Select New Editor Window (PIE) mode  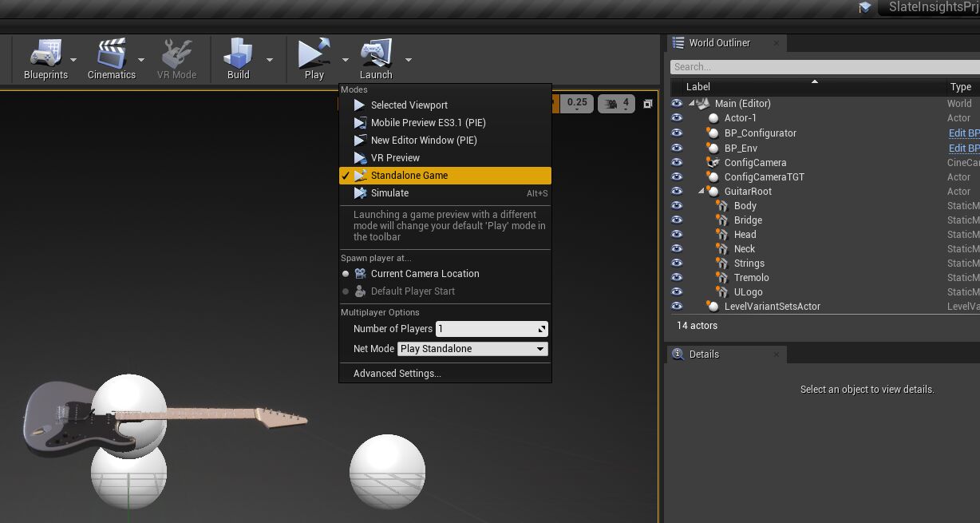pyautogui.click(x=423, y=141)
